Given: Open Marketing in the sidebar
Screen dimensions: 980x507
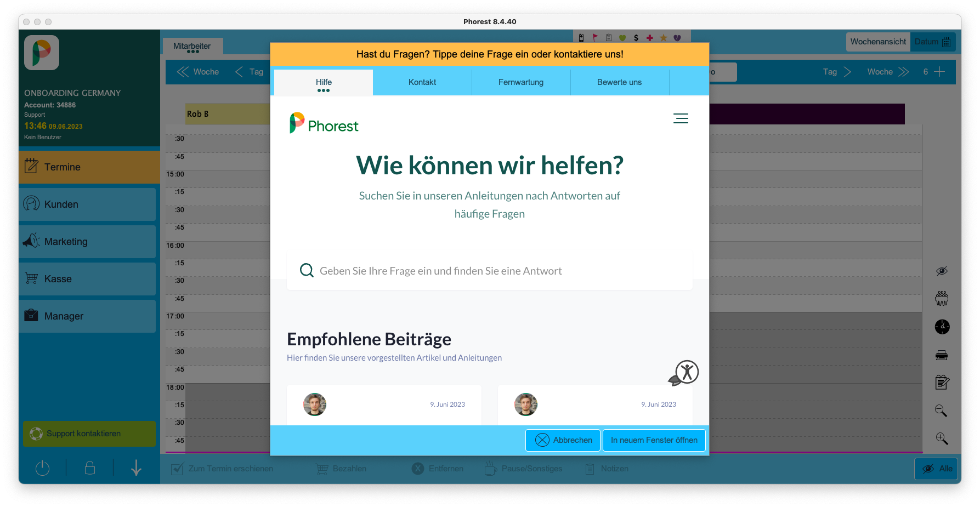Looking at the screenshot, I should (x=87, y=242).
